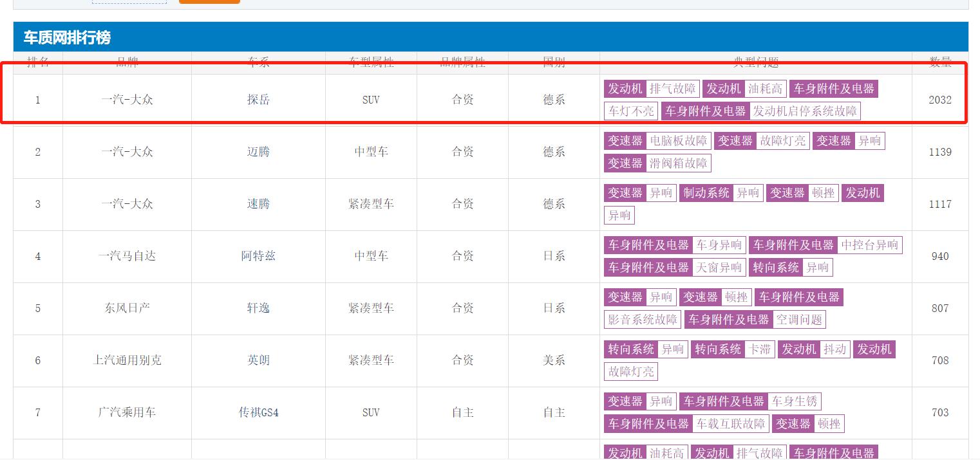Click the 一汽马自达 brand cell
The image size is (980, 460).
click(x=127, y=256)
